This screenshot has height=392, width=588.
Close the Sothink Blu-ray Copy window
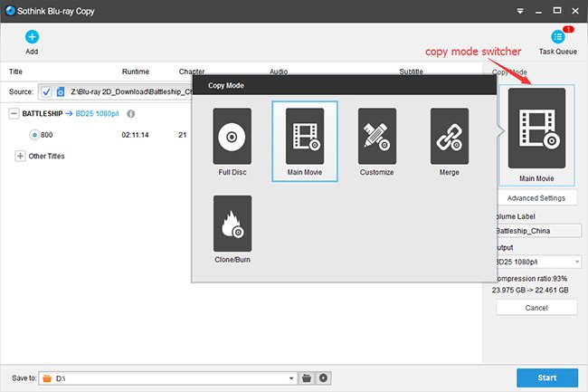tap(575, 11)
